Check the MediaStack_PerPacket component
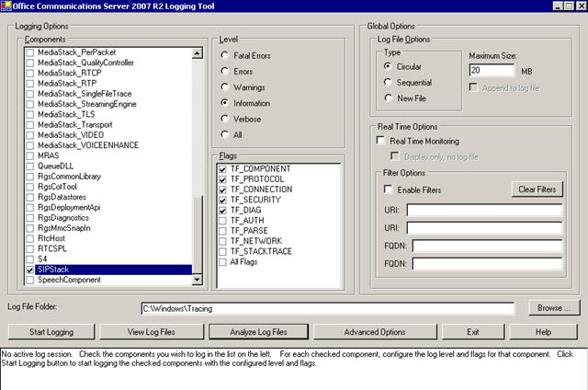Image resolution: width=588 pixels, height=390 pixels. (x=30, y=52)
